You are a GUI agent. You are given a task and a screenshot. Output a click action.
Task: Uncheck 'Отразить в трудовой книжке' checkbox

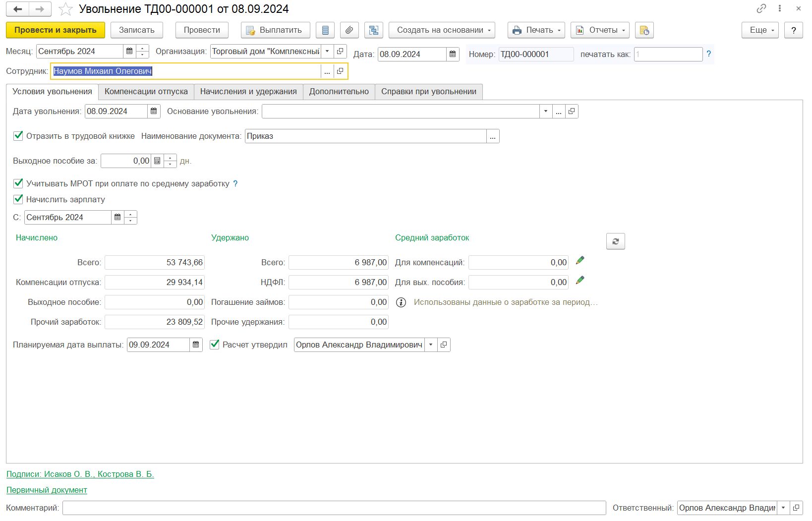tap(18, 136)
